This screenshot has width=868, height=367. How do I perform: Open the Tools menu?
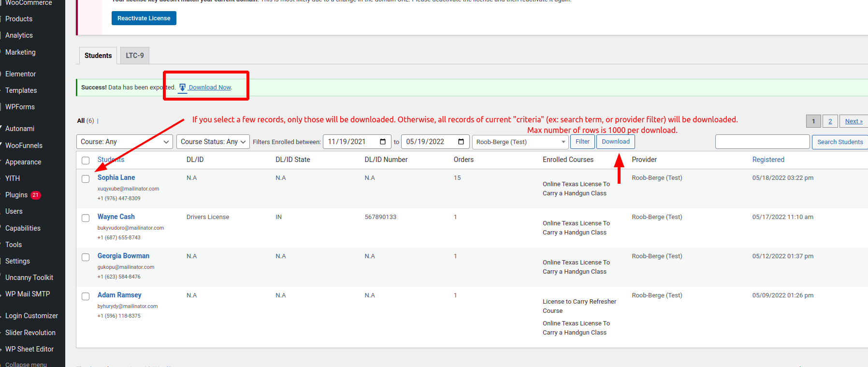[x=14, y=245]
